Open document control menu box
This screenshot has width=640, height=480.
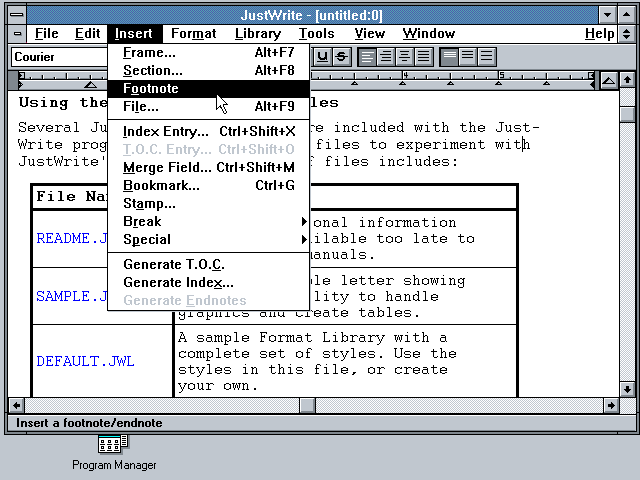coord(17,33)
